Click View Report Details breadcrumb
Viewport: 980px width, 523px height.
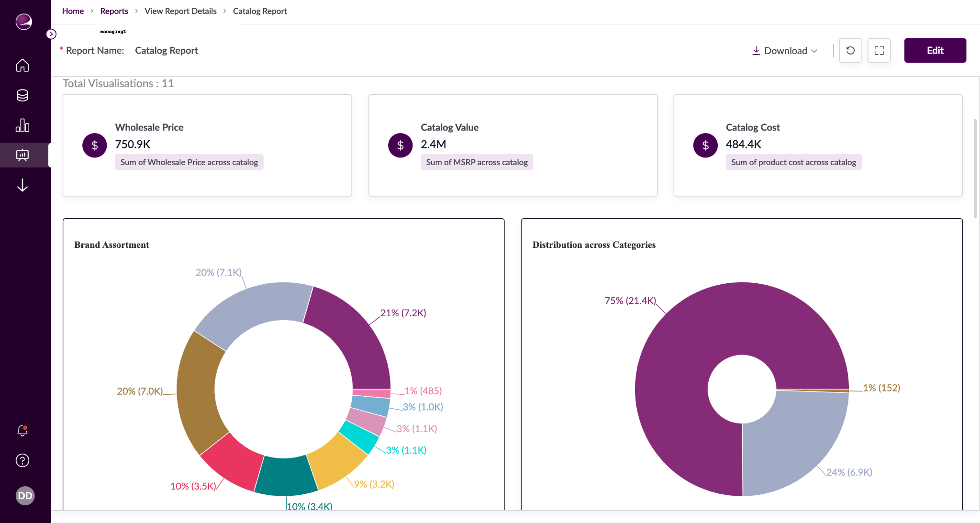[180, 11]
